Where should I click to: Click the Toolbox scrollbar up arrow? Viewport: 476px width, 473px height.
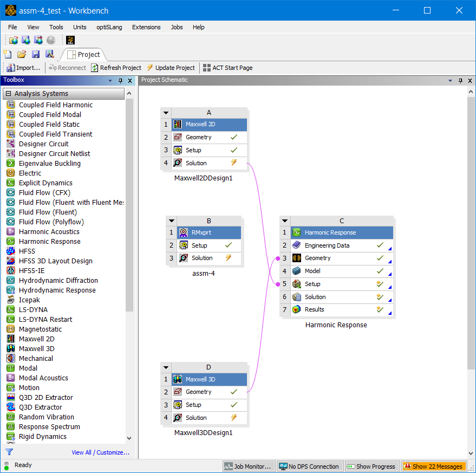click(x=129, y=93)
